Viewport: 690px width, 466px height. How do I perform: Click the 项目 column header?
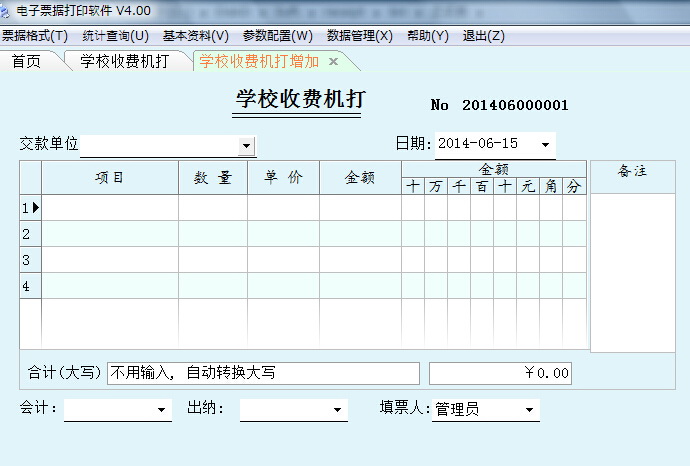tap(110, 178)
